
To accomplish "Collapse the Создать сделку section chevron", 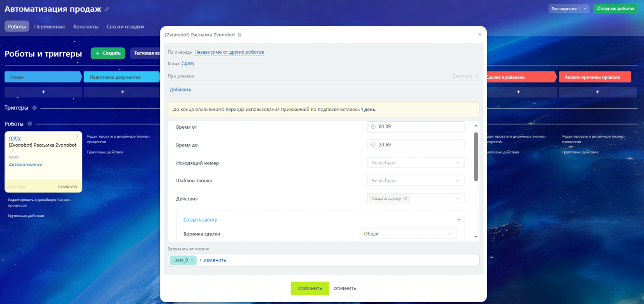I will pyautogui.click(x=459, y=220).
